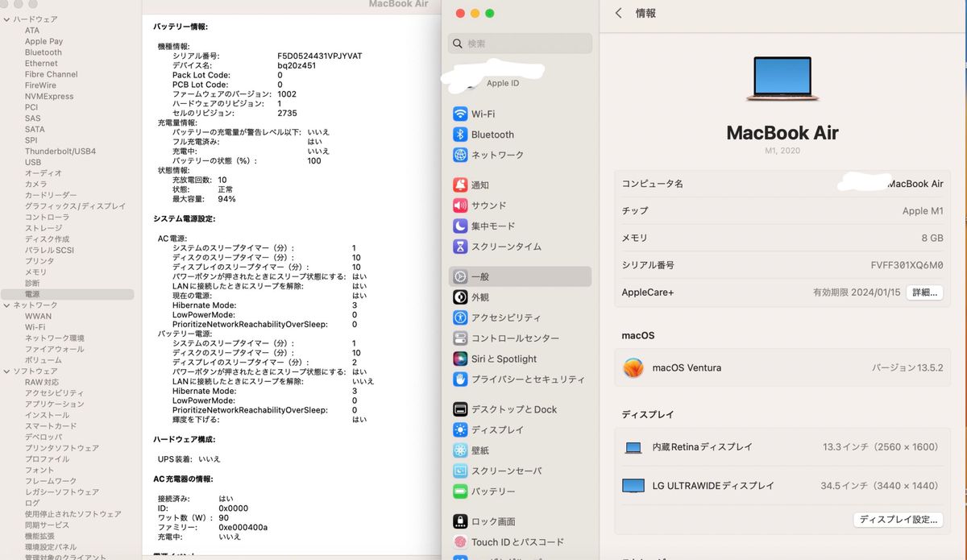This screenshot has width=967, height=560.
Task: Go back with the chevron beside 情報
Action: pyautogui.click(x=619, y=13)
